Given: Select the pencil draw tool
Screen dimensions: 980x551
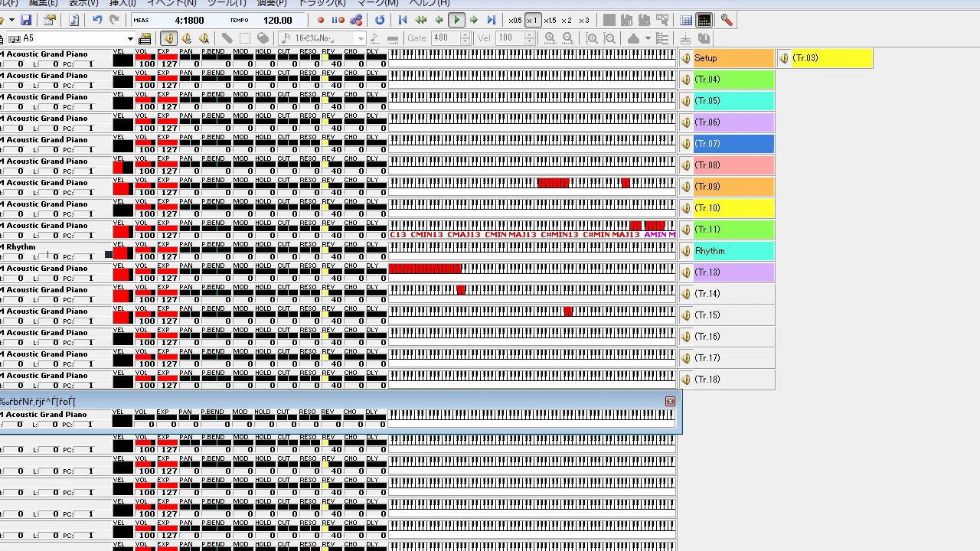Looking at the screenshot, I should pyautogui.click(x=227, y=38).
